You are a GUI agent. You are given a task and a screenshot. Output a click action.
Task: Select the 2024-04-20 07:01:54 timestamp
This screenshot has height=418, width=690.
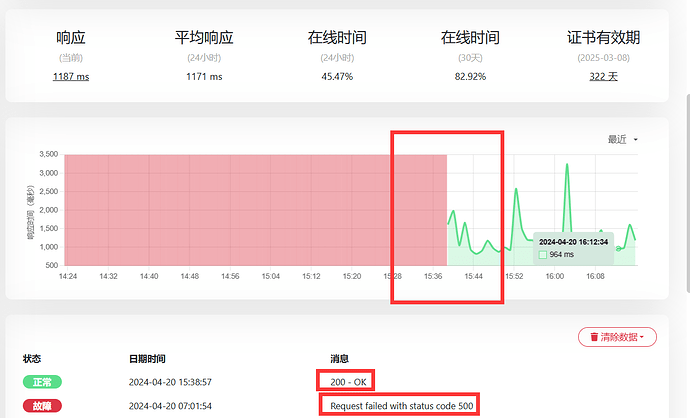[170, 406]
